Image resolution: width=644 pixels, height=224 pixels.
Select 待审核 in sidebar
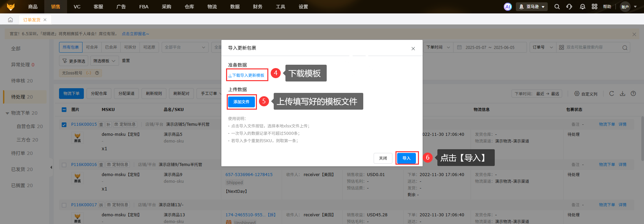22,81
